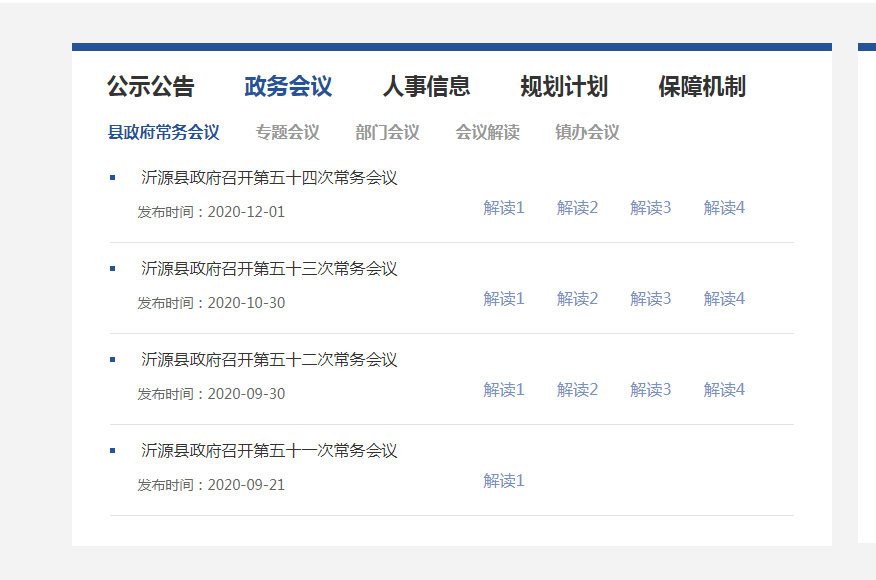Click 解读4 for the 第五十四次 meeting

point(724,208)
